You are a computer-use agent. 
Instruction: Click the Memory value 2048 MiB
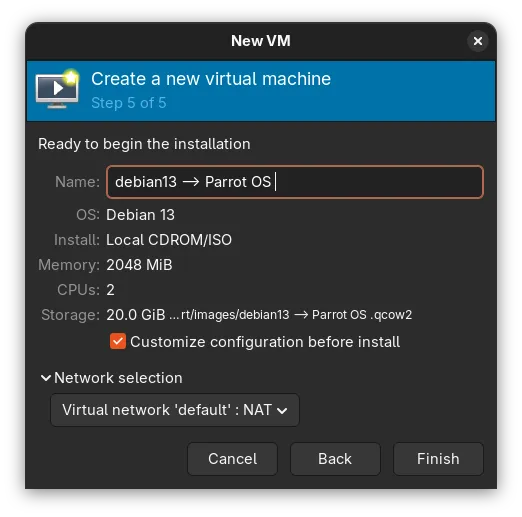pos(139,265)
